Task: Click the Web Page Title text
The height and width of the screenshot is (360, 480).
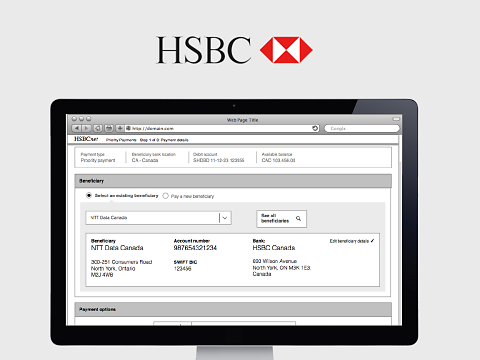Action: coord(242,120)
